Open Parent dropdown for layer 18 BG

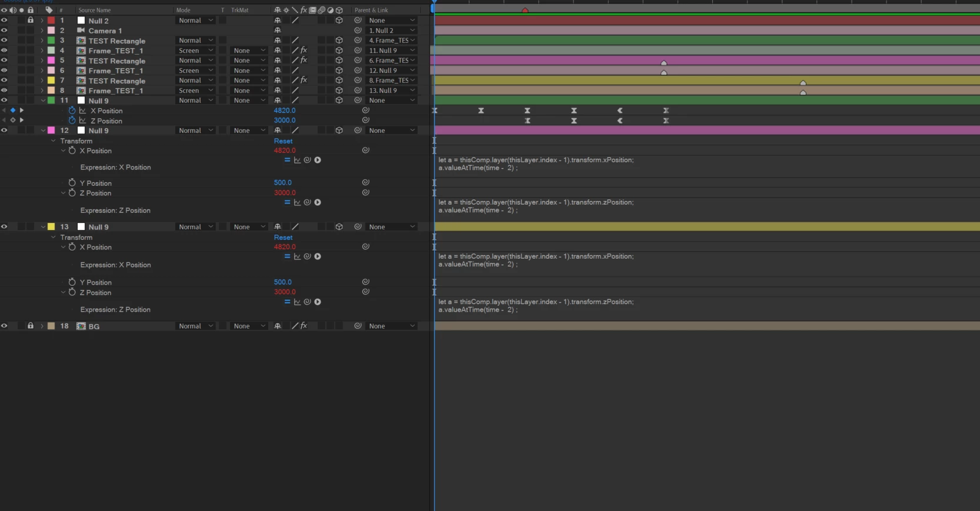click(391, 326)
